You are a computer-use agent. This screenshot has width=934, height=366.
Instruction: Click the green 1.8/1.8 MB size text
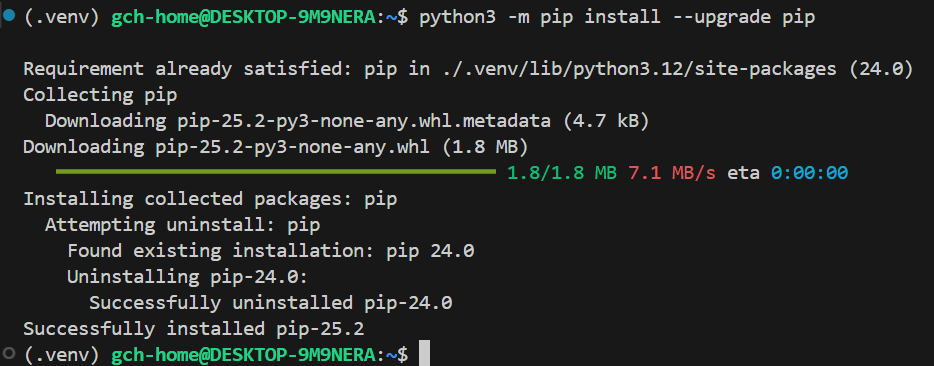pyautogui.click(x=562, y=173)
